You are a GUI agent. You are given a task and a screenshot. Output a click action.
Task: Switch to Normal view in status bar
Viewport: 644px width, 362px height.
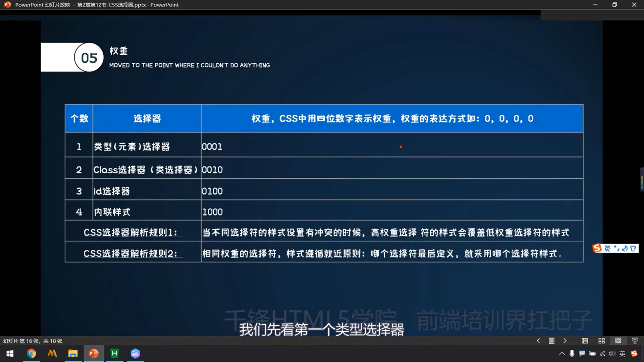click(x=585, y=341)
